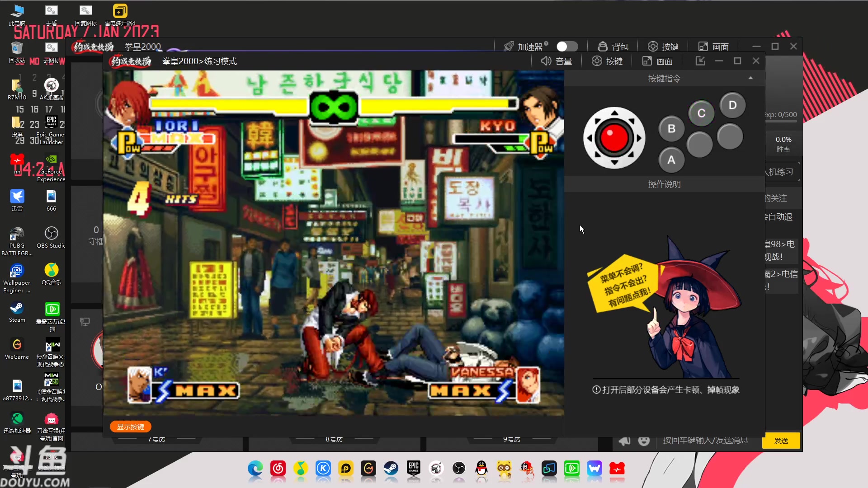Open WeGame desktop shortcut
Screen dimensions: 868x488
[x=17, y=349]
